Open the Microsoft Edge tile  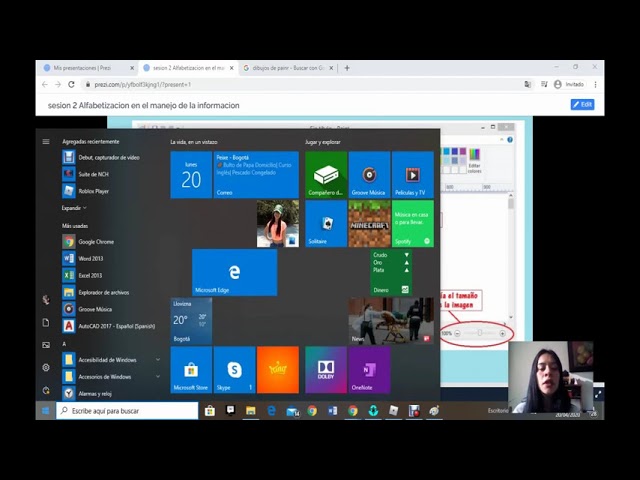click(234, 272)
